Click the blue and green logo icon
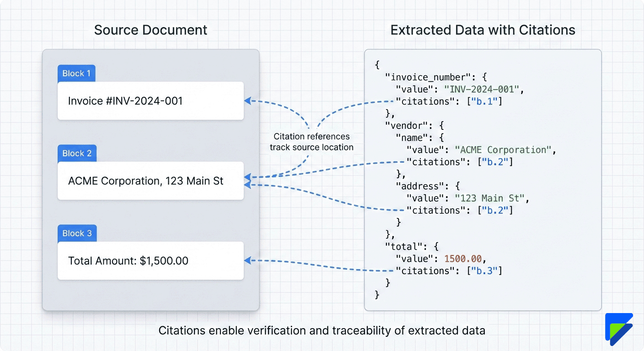Viewport: 644px width, 351px height. tap(619, 328)
